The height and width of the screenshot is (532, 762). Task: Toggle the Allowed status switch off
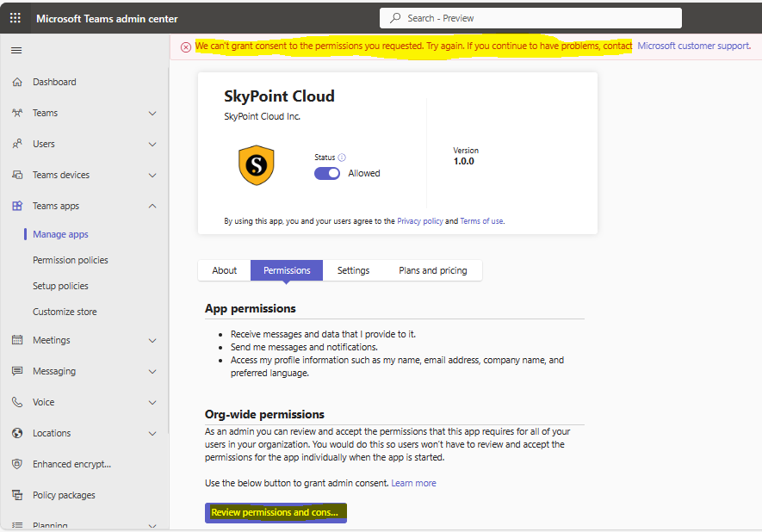(327, 173)
